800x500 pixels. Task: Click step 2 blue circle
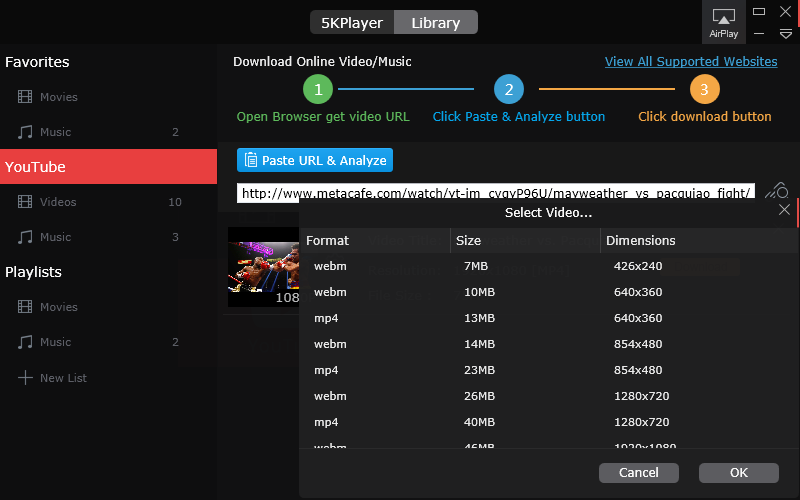coord(509,89)
